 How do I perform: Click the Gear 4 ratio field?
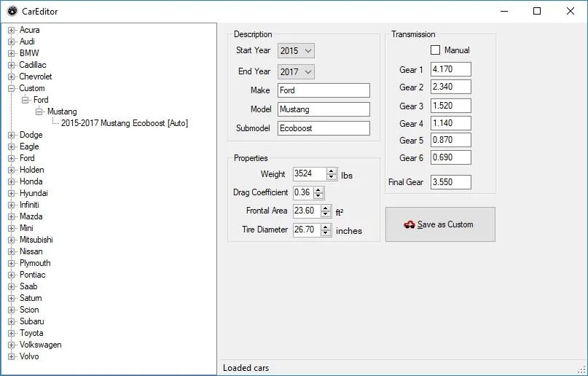[x=451, y=123]
